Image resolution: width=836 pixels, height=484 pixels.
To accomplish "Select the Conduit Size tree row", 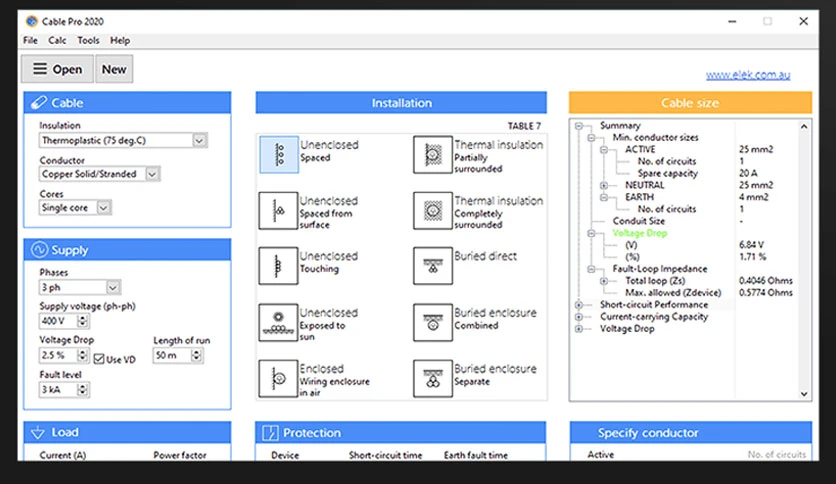I will [x=639, y=221].
